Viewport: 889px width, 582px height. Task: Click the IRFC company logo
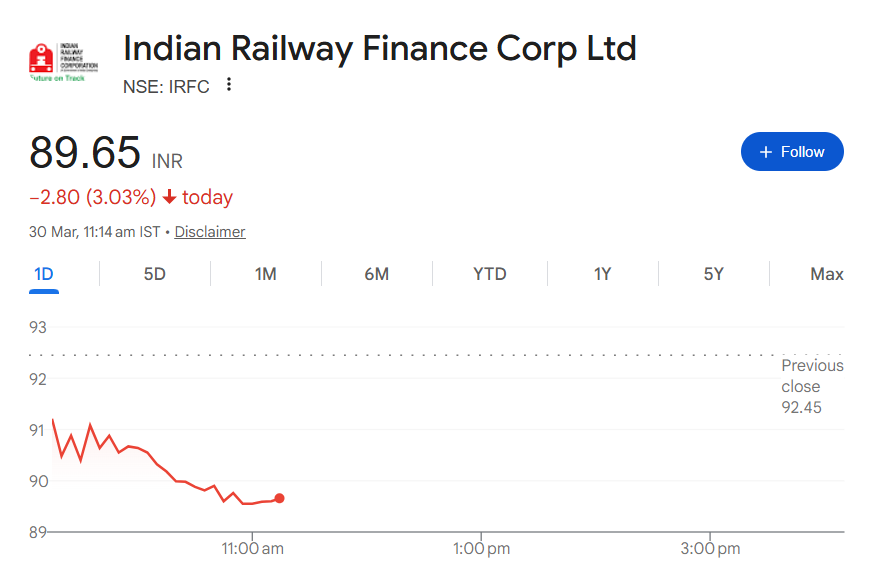[x=61, y=60]
